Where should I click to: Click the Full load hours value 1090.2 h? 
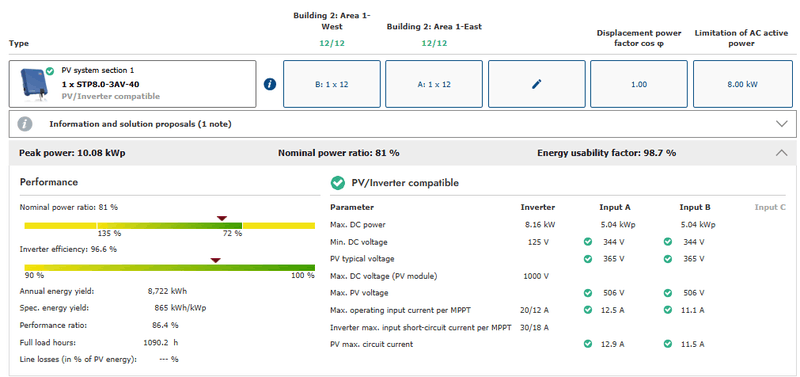pos(161,342)
